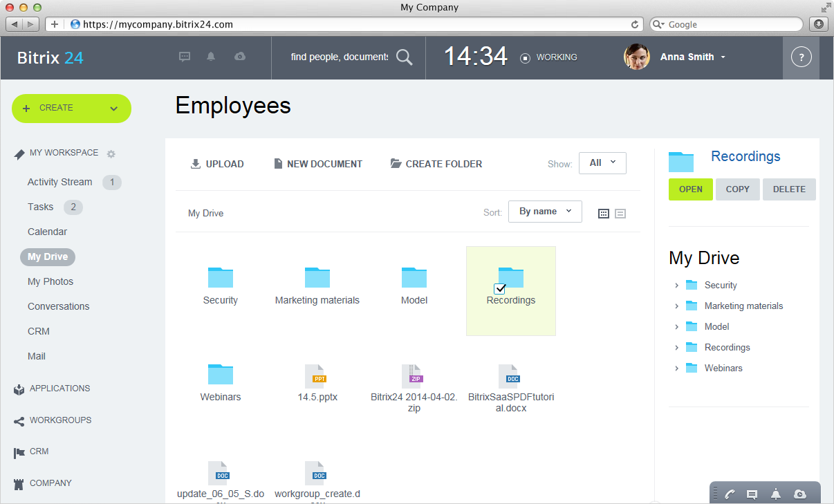Switch to grid view icon
Screen dimensions: 834x504
(603, 214)
